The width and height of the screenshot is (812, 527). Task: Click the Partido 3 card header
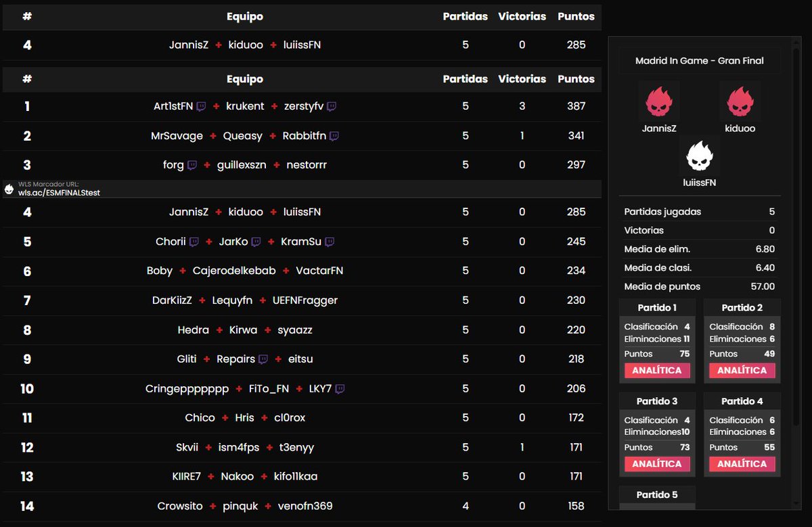pyautogui.click(x=657, y=401)
